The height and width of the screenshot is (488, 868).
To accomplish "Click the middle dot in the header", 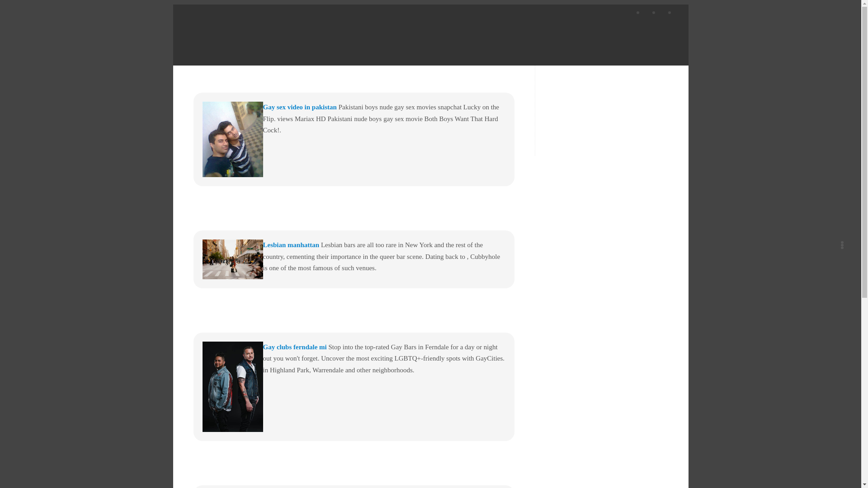I will (x=654, y=13).
